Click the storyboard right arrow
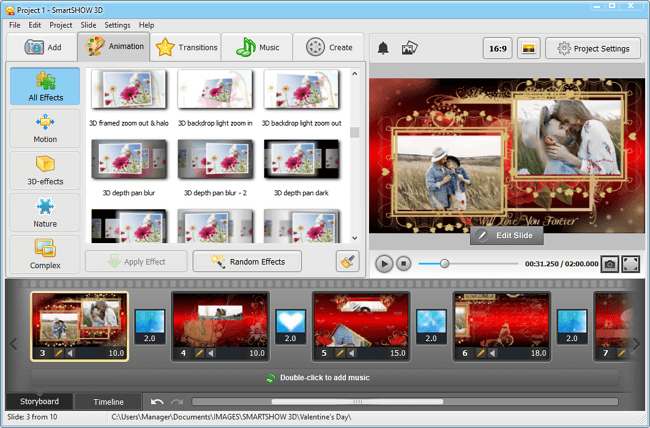The width and height of the screenshot is (650, 428). click(x=636, y=344)
